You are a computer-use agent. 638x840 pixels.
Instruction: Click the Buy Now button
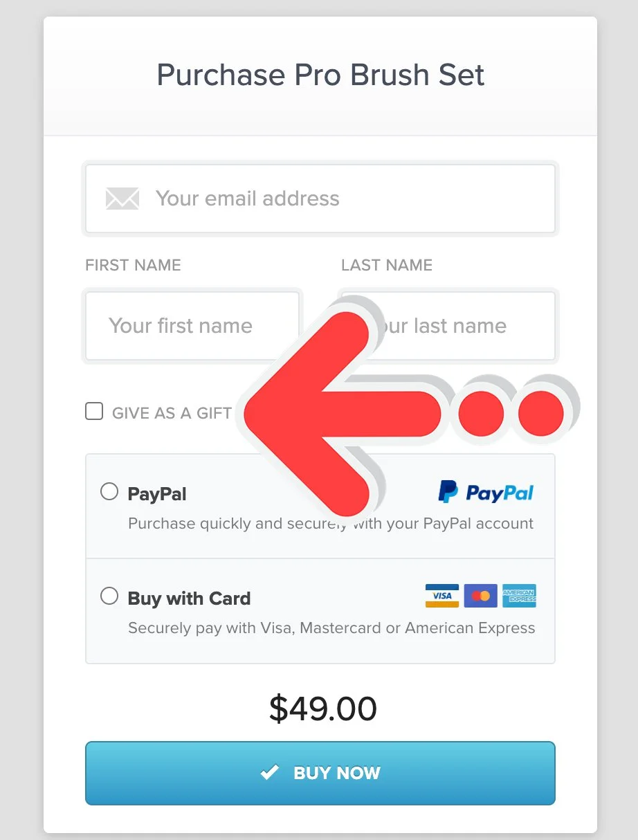[x=320, y=773]
